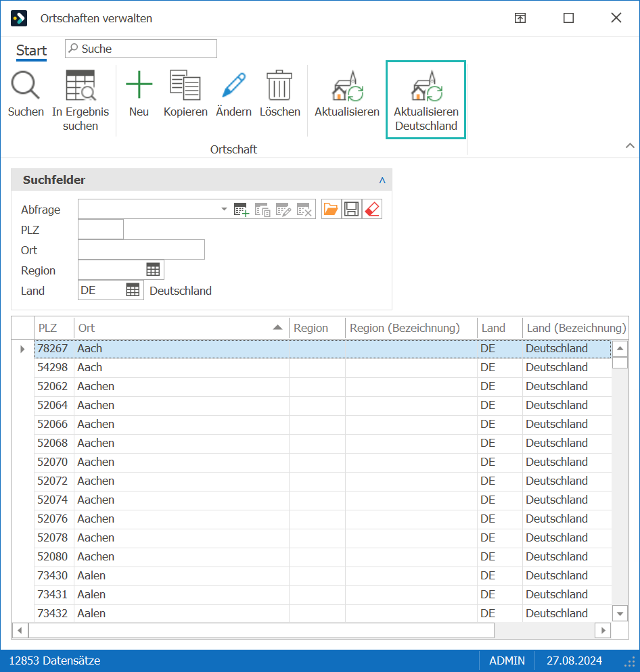Click the Ändern pencil icon
This screenshot has height=672, width=640.
(234, 85)
